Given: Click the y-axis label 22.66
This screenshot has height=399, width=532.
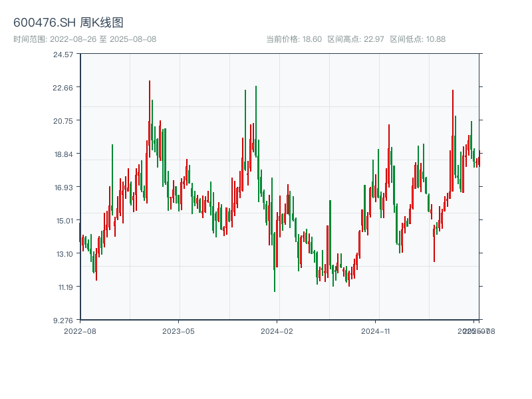Looking at the screenshot, I should click(63, 88).
